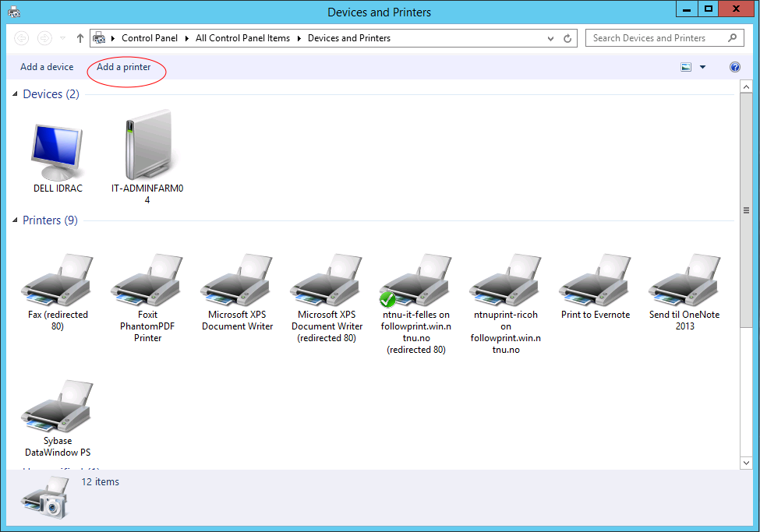This screenshot has height=532, width=760.
Task: Select the Print to Evernote printer icon
Action: pyautogui.click(x=596, y=280)
